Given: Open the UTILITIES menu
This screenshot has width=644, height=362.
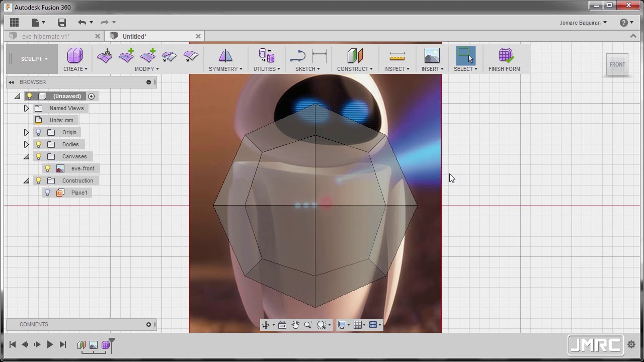Looking at the screenshot, I should click(x=267, y=69).
